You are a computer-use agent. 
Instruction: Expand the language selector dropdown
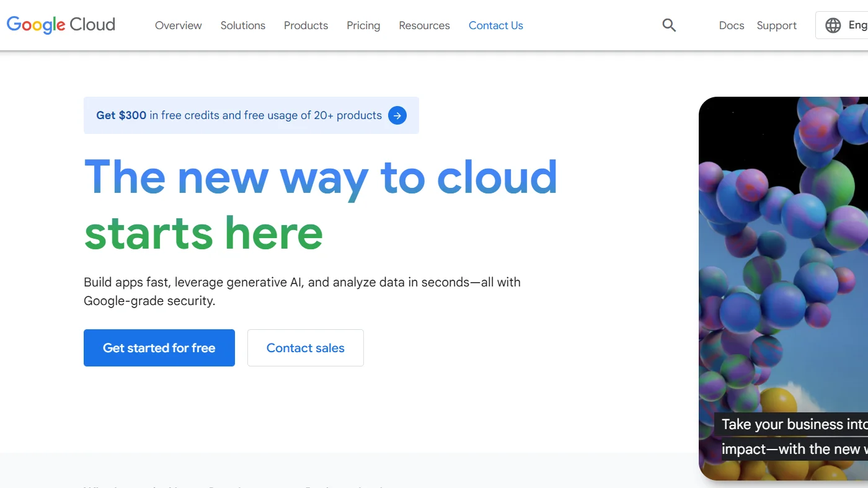[x=842, y=25]
